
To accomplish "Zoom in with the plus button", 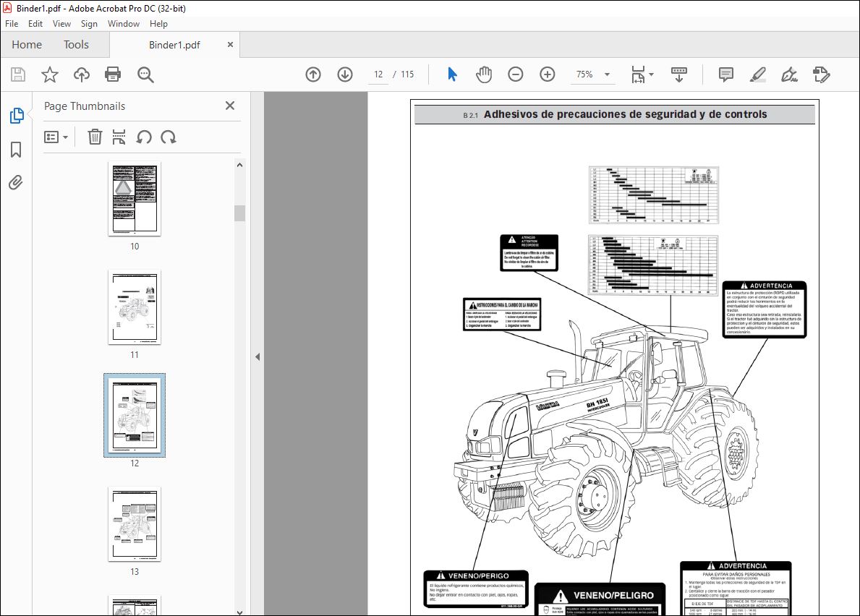I will pyautogui.click(x=548, y=74).
